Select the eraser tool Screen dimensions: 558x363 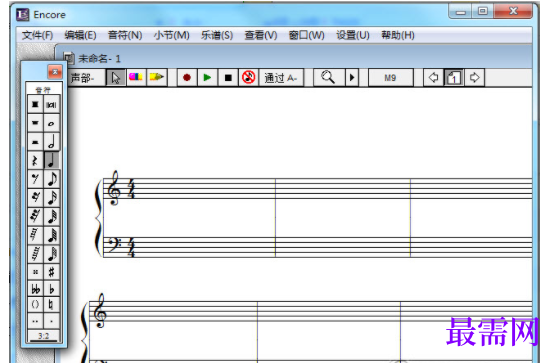[136, 77]
